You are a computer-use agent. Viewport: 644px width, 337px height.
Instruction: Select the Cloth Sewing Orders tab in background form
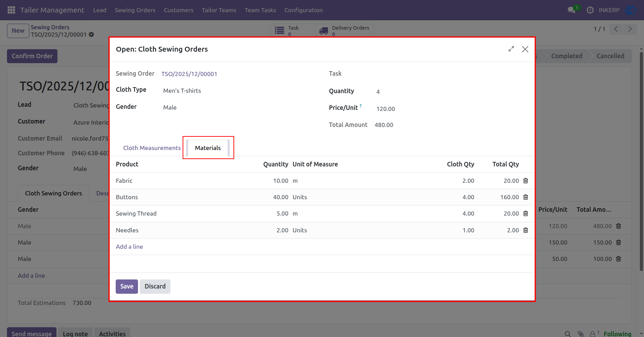53,193
